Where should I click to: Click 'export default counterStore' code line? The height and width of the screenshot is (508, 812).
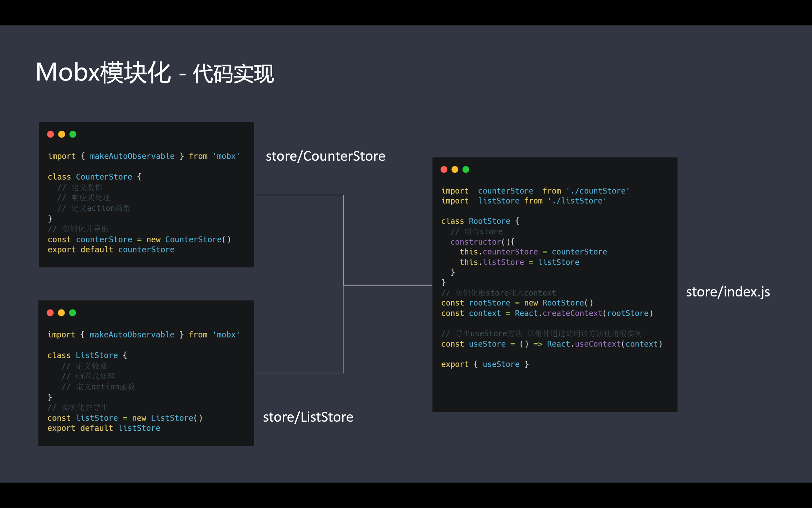tap(111, 250)
